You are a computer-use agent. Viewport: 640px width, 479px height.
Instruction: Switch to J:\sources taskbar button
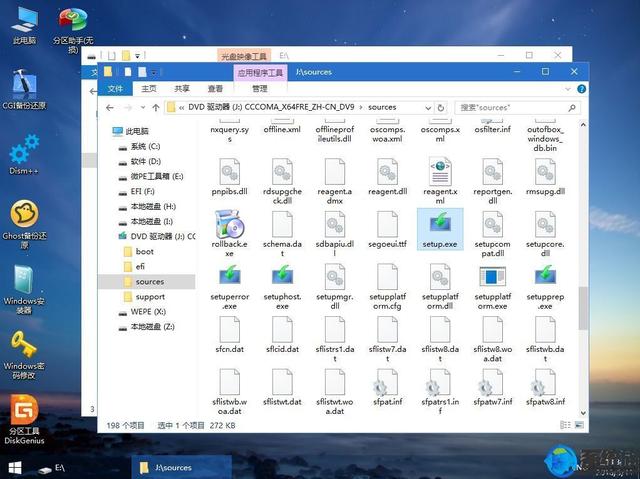pos(181,468)
